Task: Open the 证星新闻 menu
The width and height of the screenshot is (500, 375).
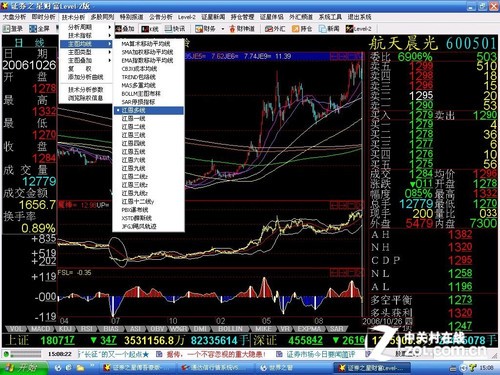Action: [213, 17]
